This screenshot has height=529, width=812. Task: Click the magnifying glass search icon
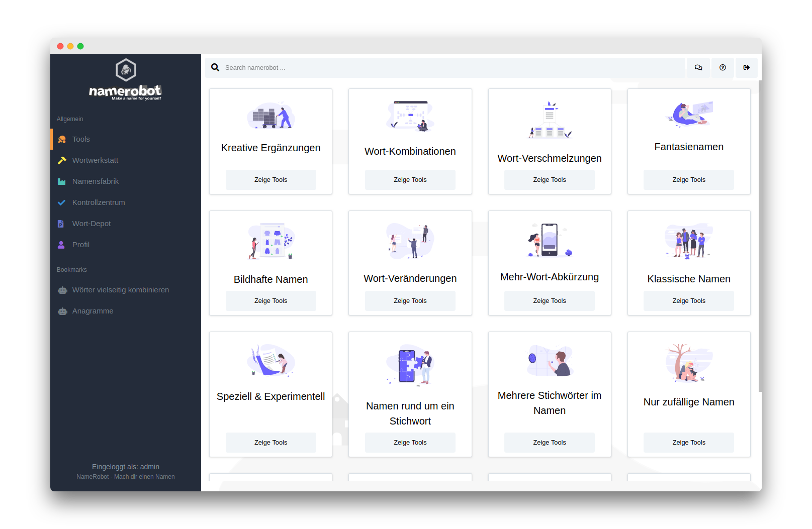tap(215, 68)
